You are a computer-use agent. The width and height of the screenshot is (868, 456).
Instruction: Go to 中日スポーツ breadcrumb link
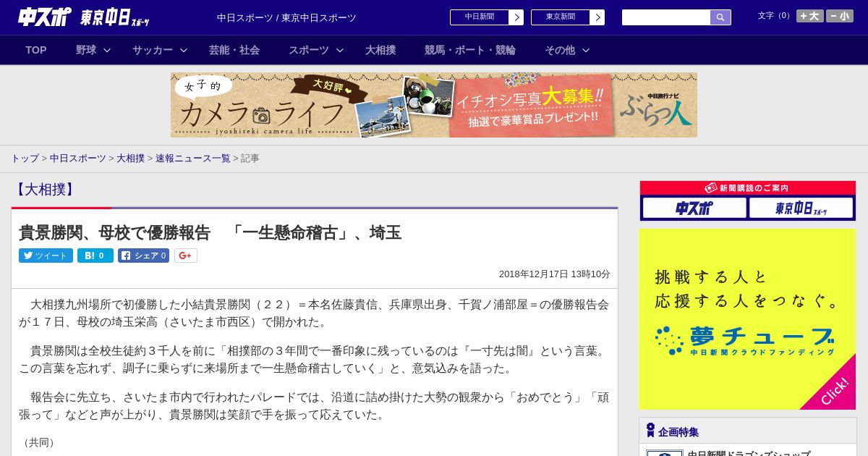pyautogui.click(x=77, y=158)
